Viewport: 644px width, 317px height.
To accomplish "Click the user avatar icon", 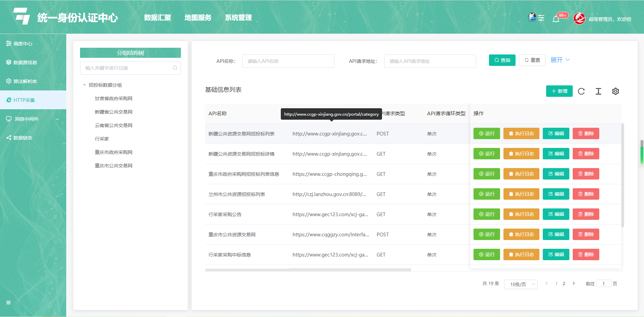I will (579, 18).
